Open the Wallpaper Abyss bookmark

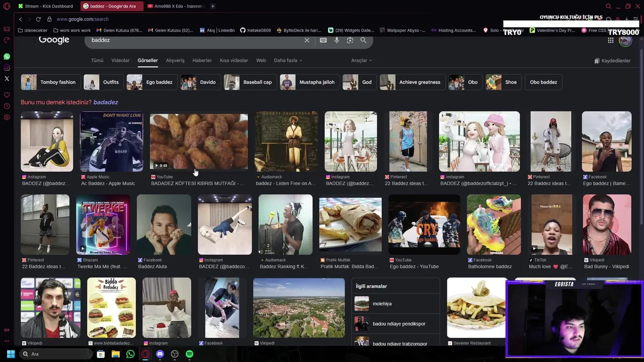[x=403, y=30]
